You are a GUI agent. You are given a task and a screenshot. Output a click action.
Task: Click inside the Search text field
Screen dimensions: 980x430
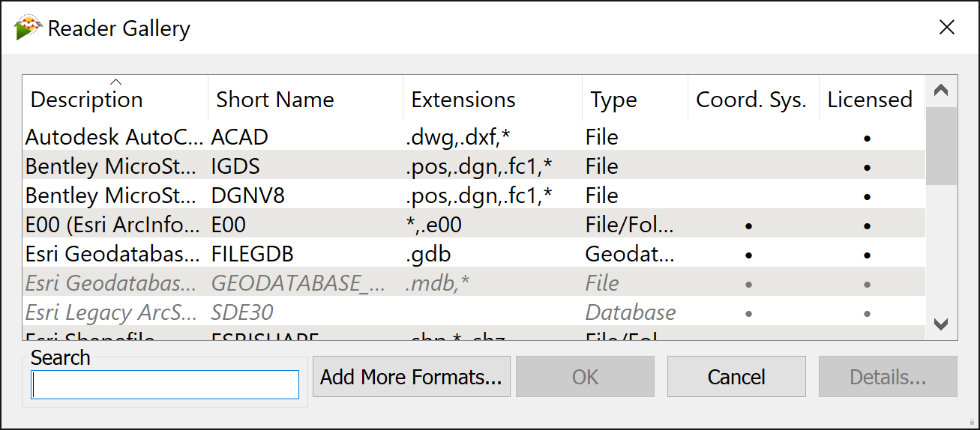tap(165, 385)
